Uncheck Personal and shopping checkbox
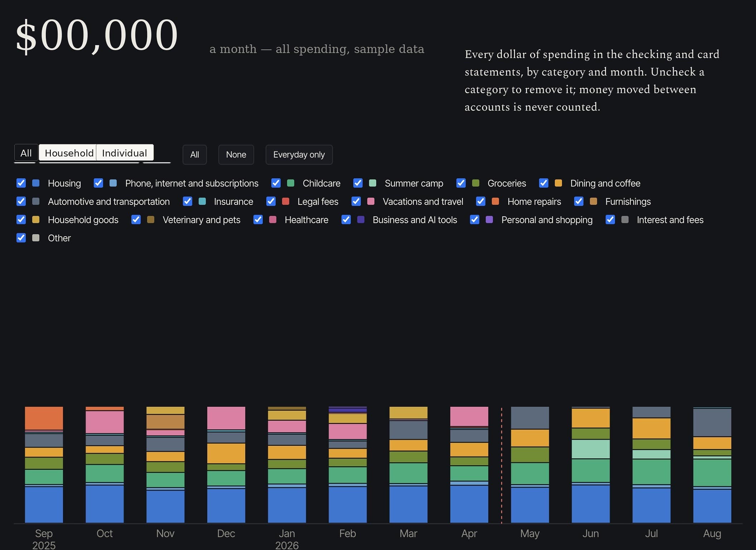This screenshot has width=756, height=550. [x=475, y=219]
